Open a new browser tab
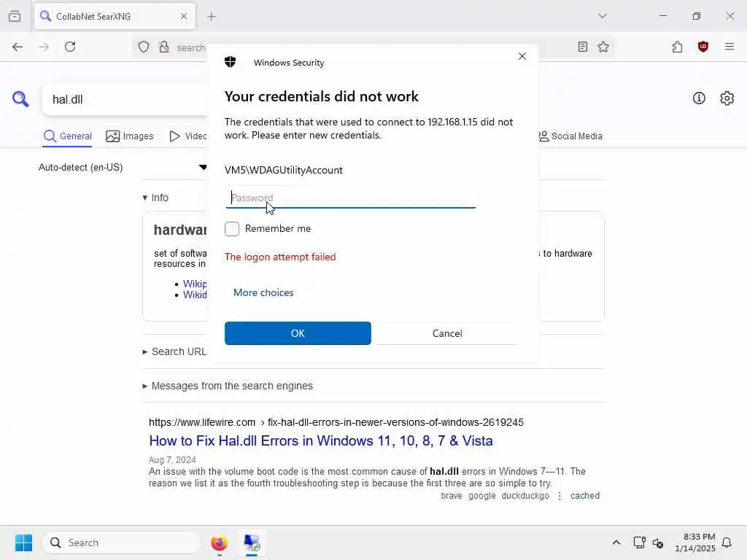Image resolution: width=747 pixels, height=560 pixels. 211,16
